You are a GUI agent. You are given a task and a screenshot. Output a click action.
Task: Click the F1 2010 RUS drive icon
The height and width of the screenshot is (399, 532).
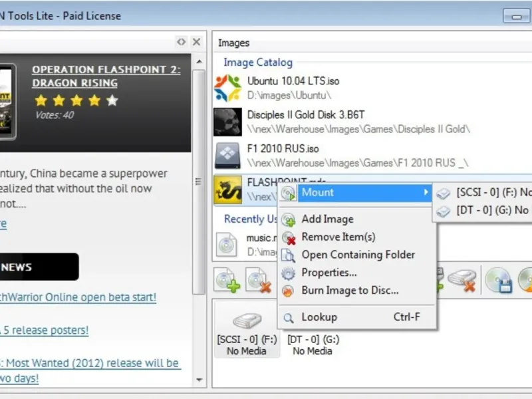[227, 156]
